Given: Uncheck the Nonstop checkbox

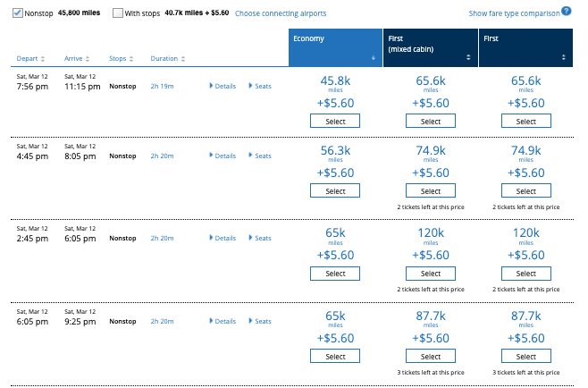Looking at the screenshot, I should [x=19, y=13].
